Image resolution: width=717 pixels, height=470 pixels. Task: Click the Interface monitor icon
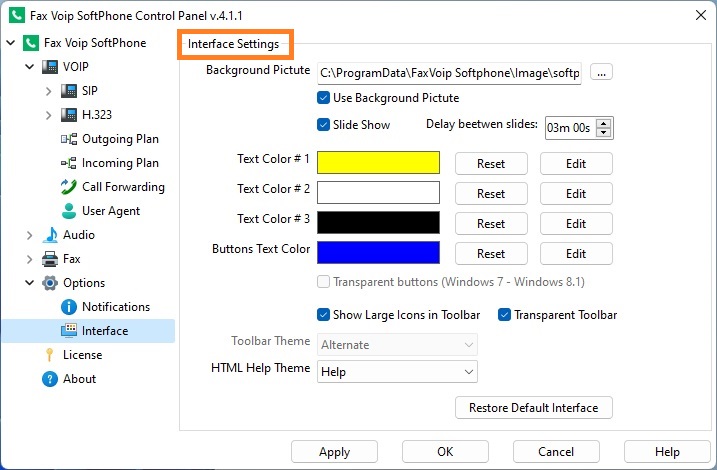pyautogui.click(x=69, y=331)
